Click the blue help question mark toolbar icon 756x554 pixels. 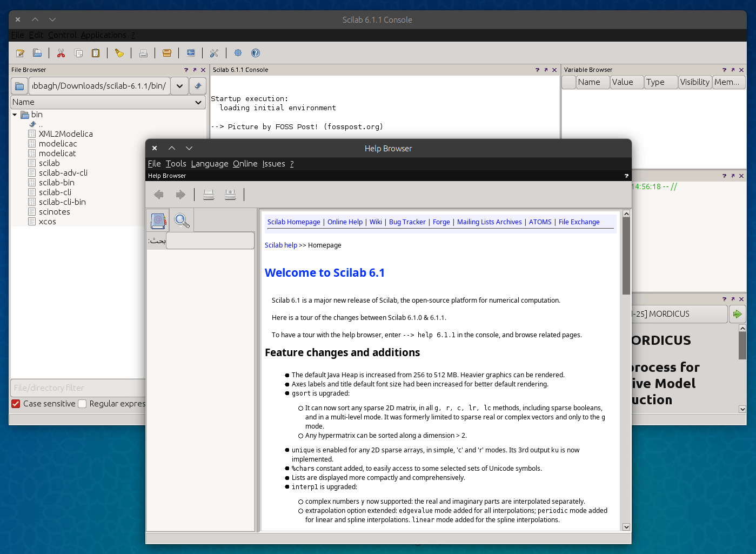[256, 53]
